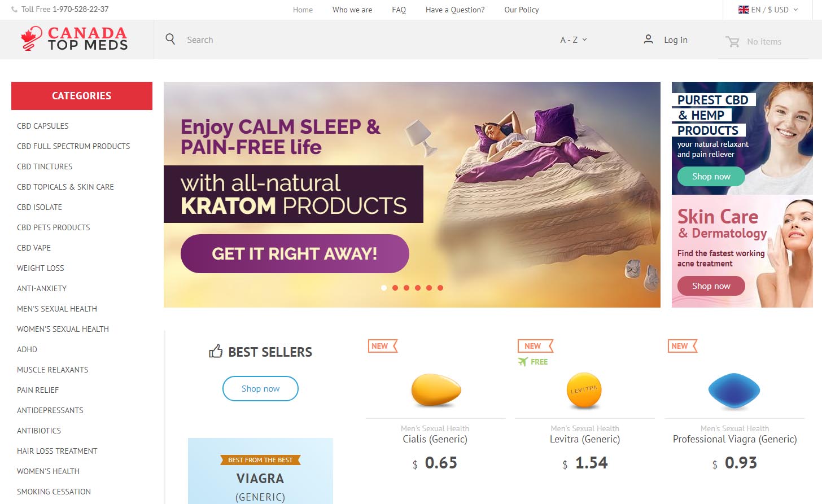
Task: Click Shop now under Best Sellers
Action: point(260,388)
